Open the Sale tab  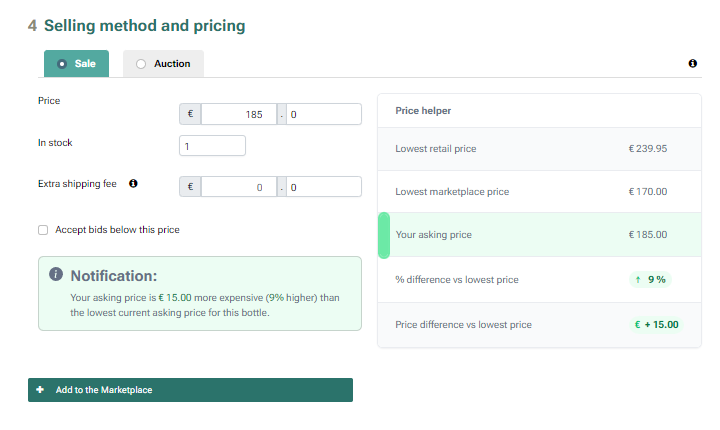[x=77, y=64]
